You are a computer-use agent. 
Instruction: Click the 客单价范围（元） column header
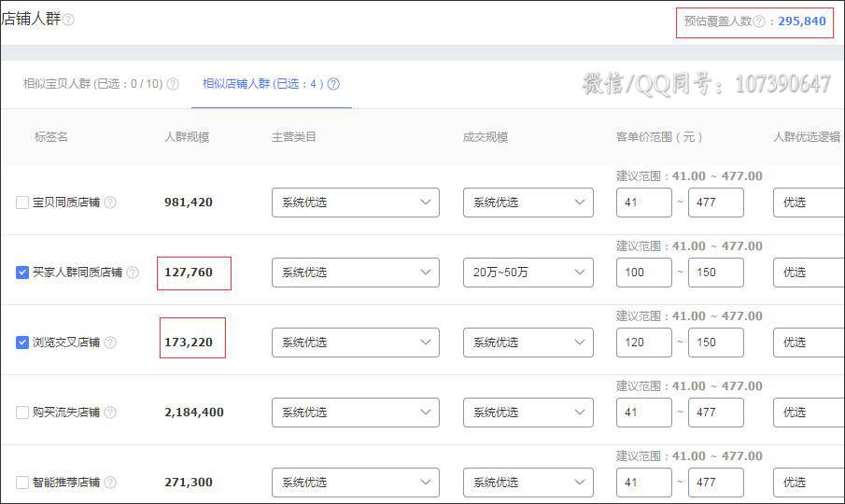[x=659, y=137]
